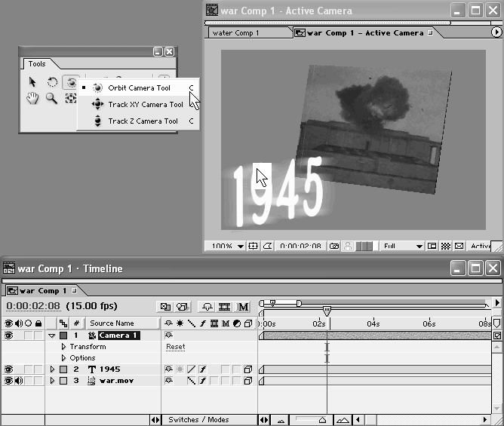Click the take snapshot camera icon
This screenshot has width=504, height=426.
point(333,246)
